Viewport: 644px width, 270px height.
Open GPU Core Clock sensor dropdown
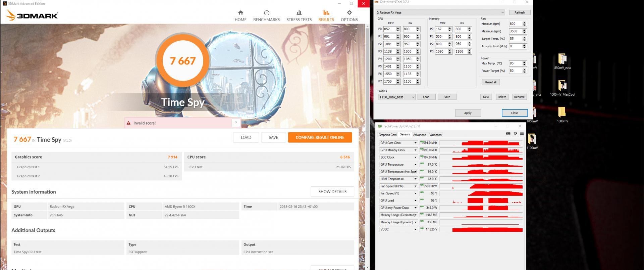click(x=415, y=143)
